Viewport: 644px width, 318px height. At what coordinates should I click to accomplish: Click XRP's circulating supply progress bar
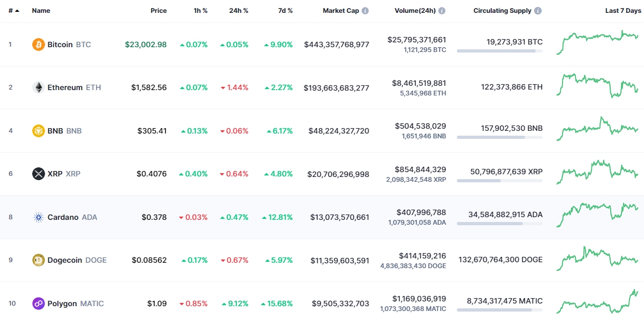pos(500,180)
